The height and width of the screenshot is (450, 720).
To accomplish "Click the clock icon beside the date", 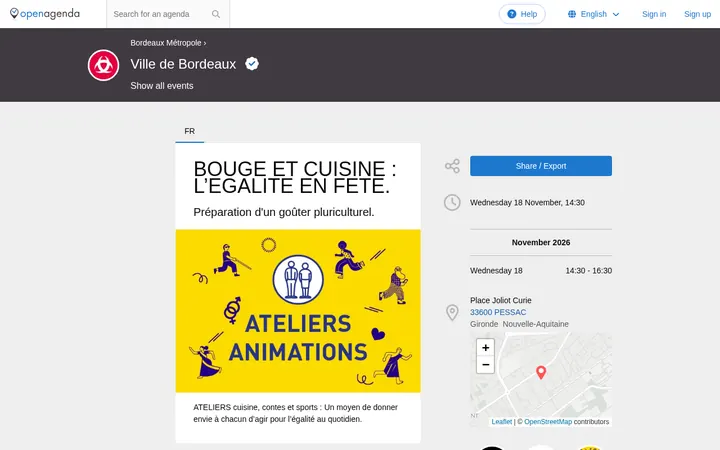I will click(x=452, y=202).
